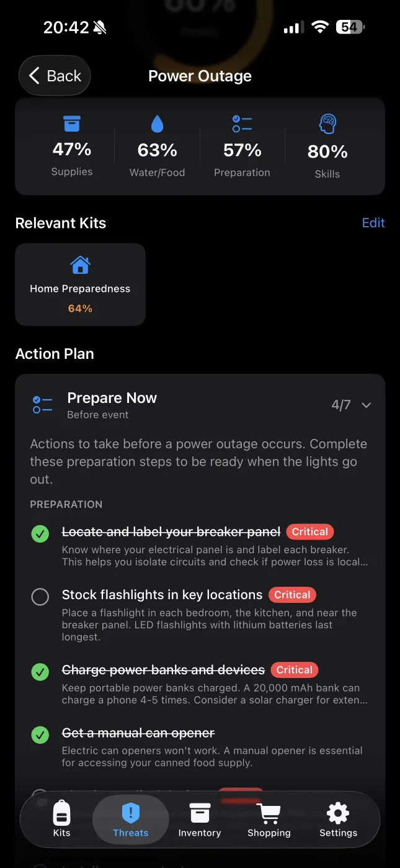Image resolution: width=400 pixels, height=868 pixels.
Task: Tap the 64% progress on Home Preparedness kit
Action: (x=80, y=307)
